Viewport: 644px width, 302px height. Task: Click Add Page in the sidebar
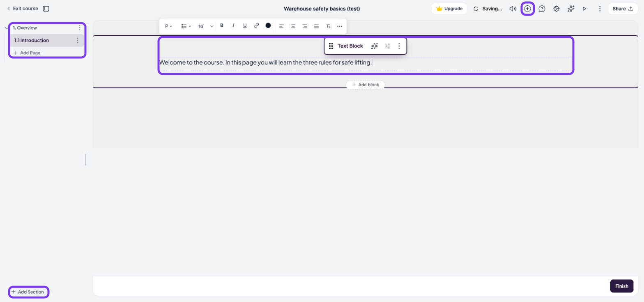[27, 53]
